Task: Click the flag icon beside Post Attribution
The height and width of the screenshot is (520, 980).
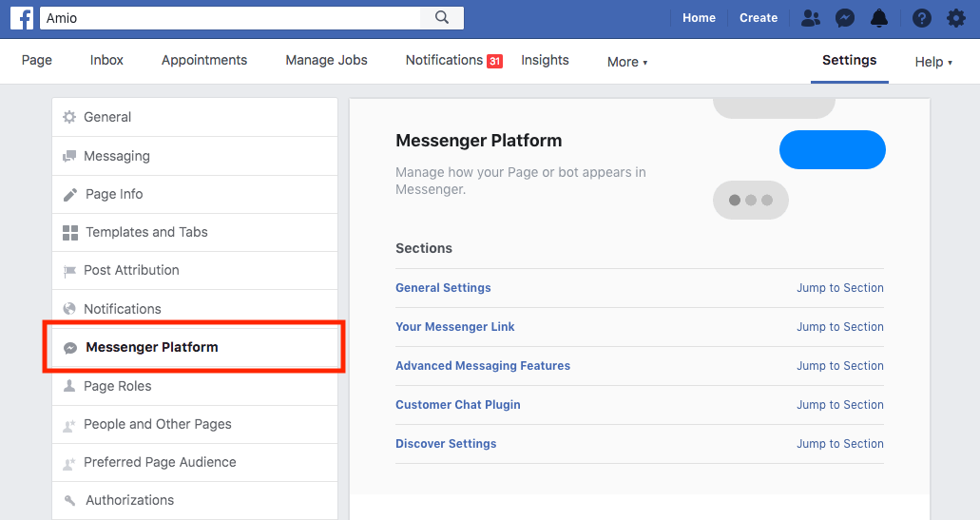Action: (69, 271)
